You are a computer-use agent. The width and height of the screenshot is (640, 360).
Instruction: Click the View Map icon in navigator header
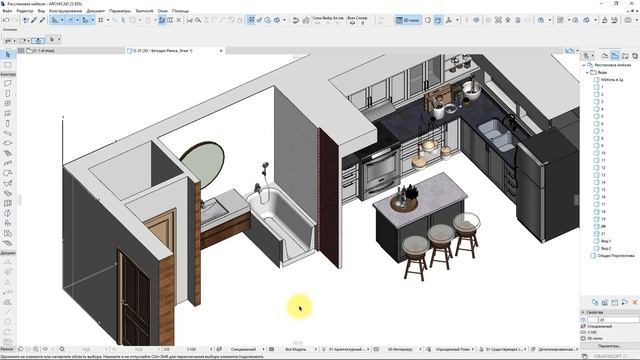click(x=615, y=56)
